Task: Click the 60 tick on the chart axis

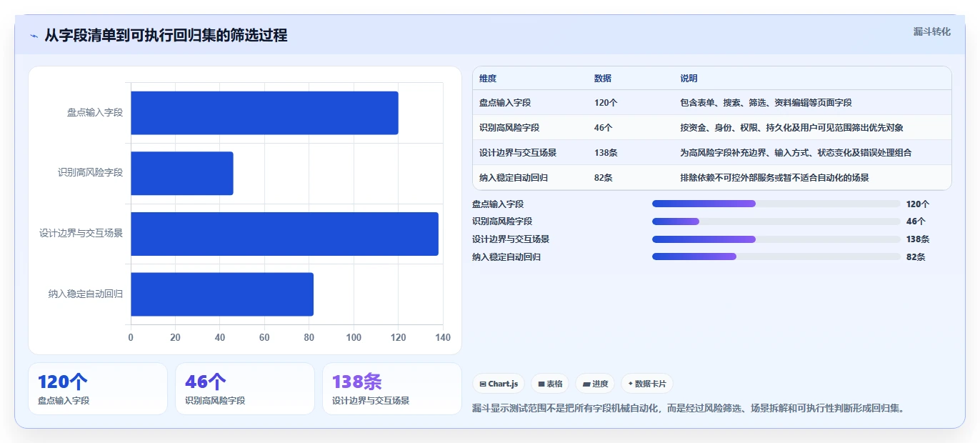Action: click(x=264, y=337)
